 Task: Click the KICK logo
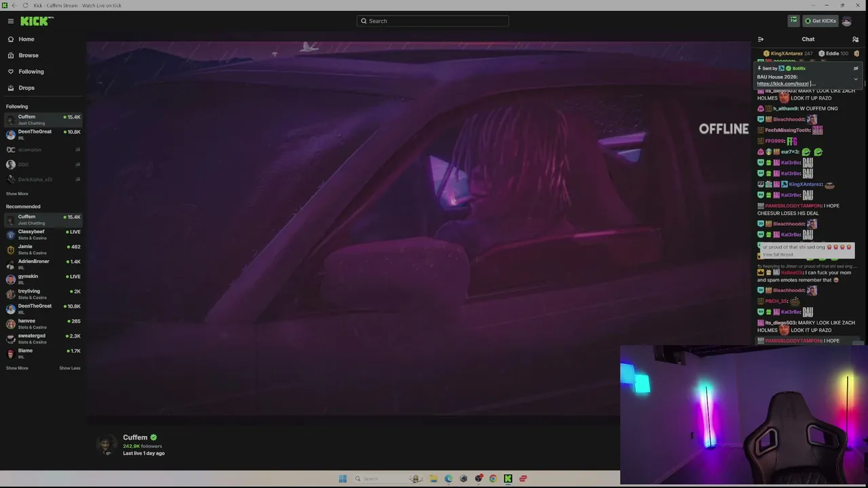click(37, 21)
